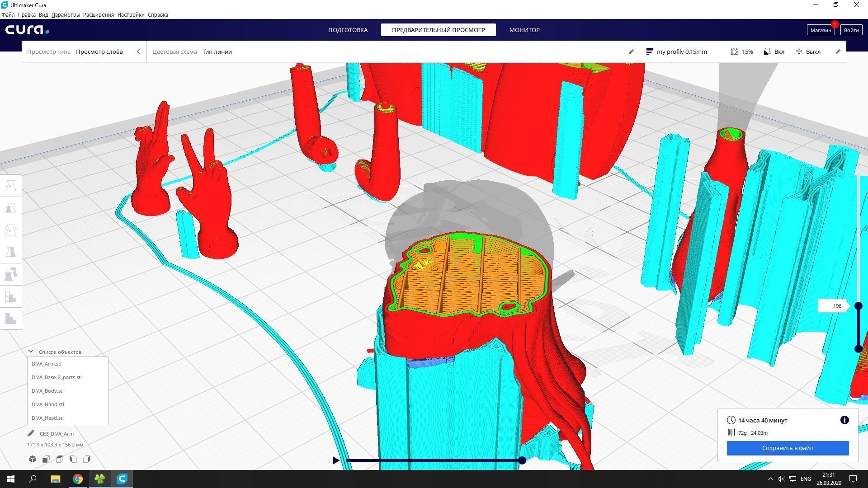Click the layer slider top handle
868x488 pixels.
tap(858, 306)
